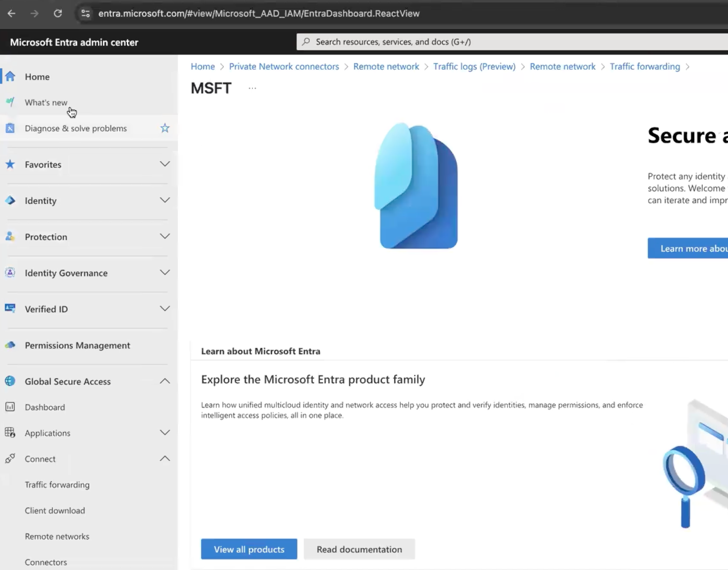This screenshot has width=728, height=570.
Task: Click the browser back arrow
Action: (x=11, y=13)
